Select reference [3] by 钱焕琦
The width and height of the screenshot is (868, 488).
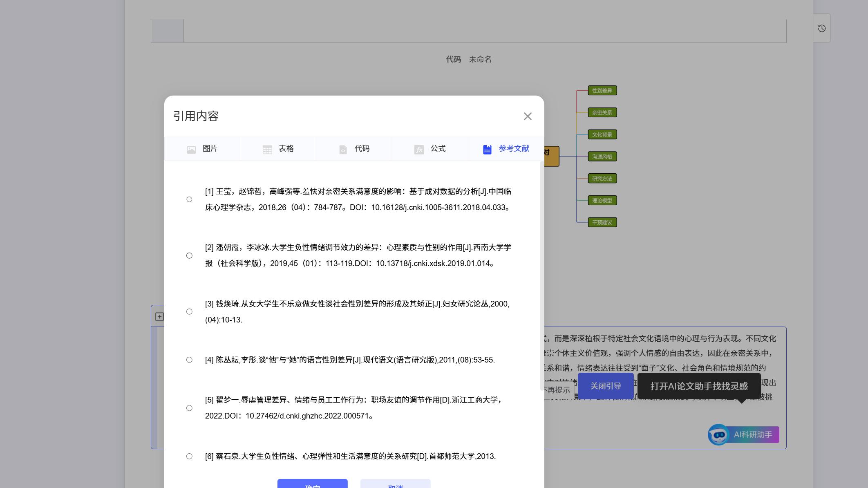pos(189,311)
